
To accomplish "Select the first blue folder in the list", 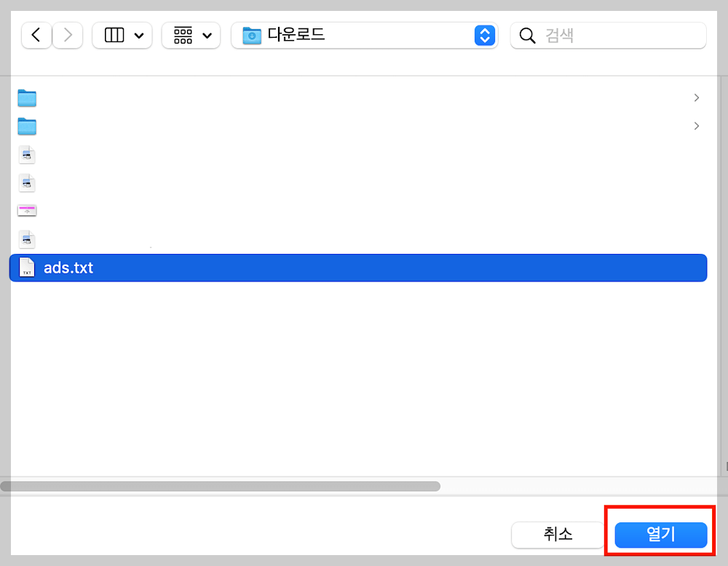I will pos(27,97).
